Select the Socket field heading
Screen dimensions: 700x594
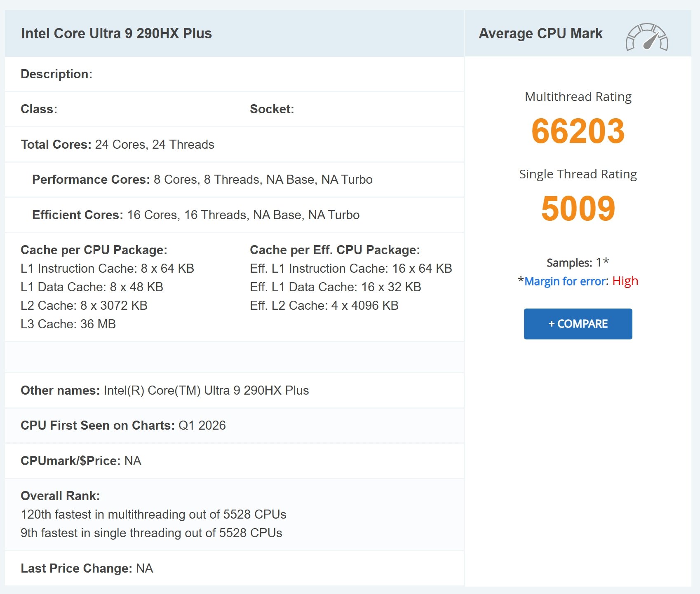pos(272,109)
